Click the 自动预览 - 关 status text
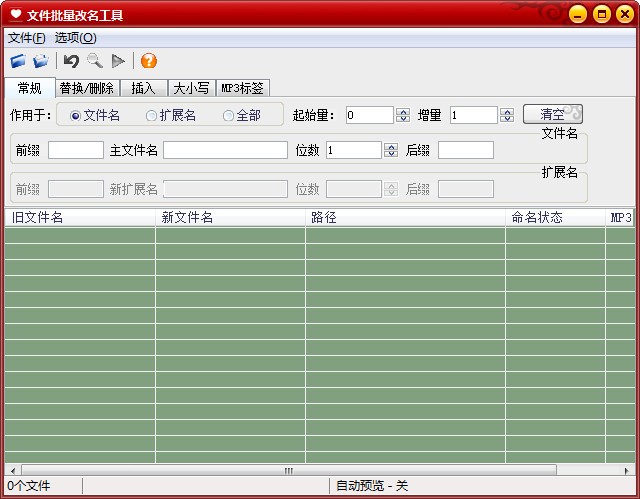The image size is (640, 499). [372, 486]
